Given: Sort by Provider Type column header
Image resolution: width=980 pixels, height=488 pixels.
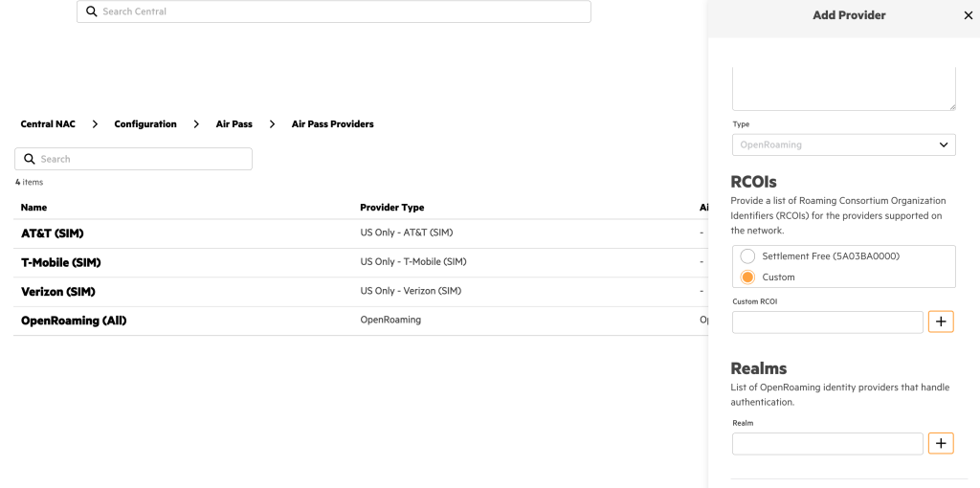Looking at the screenshot, I should 391,208.
